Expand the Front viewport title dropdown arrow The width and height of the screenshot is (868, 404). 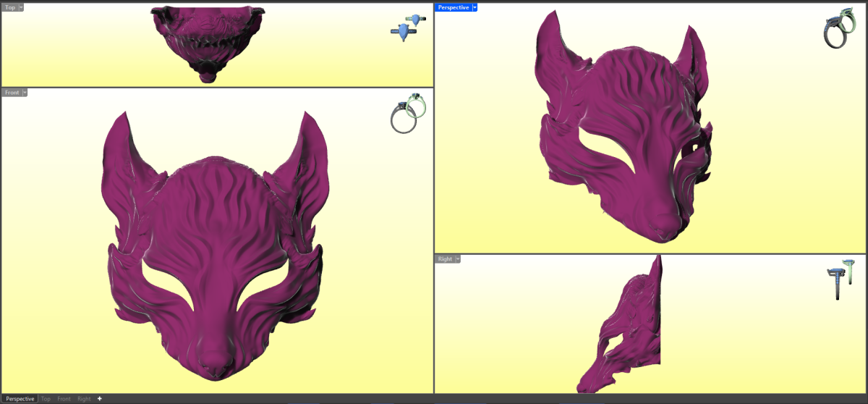click(25, 93)
